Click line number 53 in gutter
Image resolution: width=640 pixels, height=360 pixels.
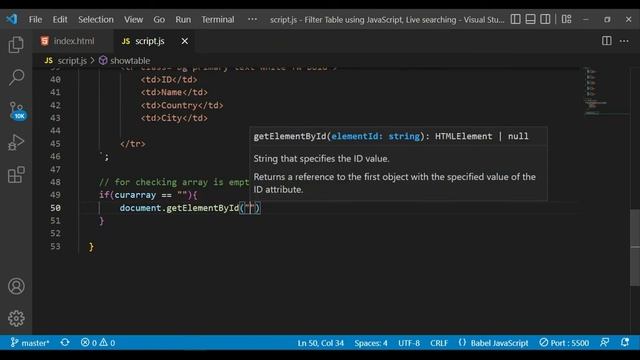(55, 247)
